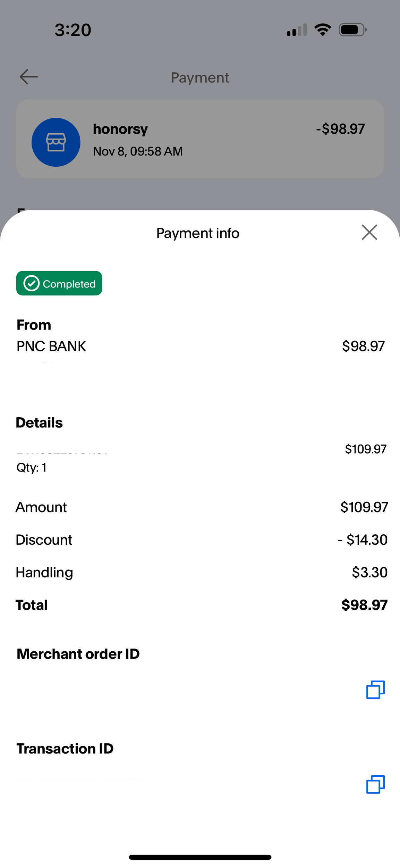
Task: Close the Payment info sheet
Action: tap(369, 232)
